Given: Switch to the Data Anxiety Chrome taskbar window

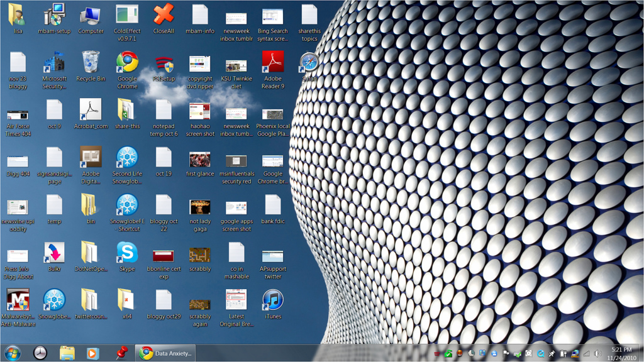Looking at the screenshot, I should tap(165, 353).
